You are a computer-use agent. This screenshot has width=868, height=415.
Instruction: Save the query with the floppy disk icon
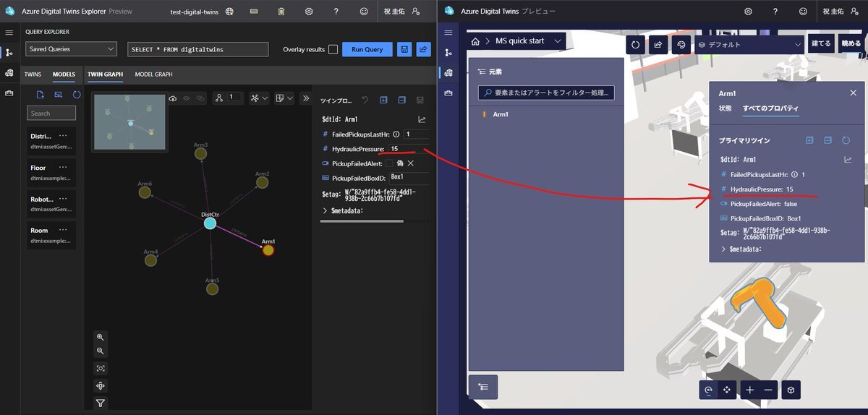click(404, 49)
